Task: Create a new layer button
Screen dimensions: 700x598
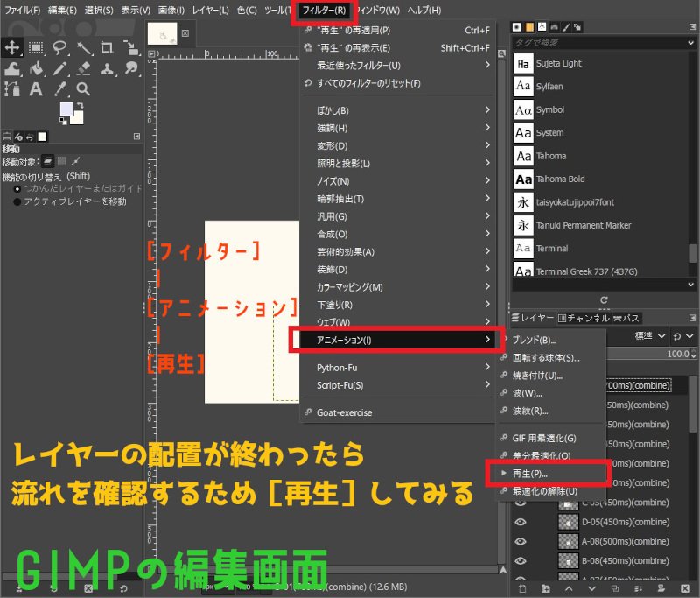Action: click(521, 588)
